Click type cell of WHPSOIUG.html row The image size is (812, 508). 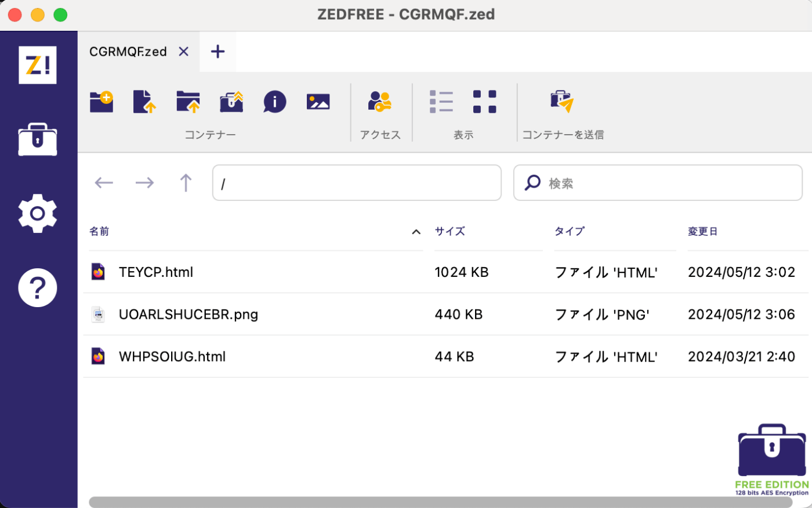tap(606, 356)
